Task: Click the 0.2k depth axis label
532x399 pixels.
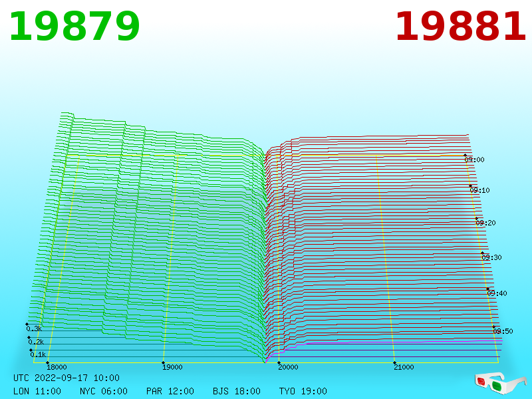Action: [36, 342]
